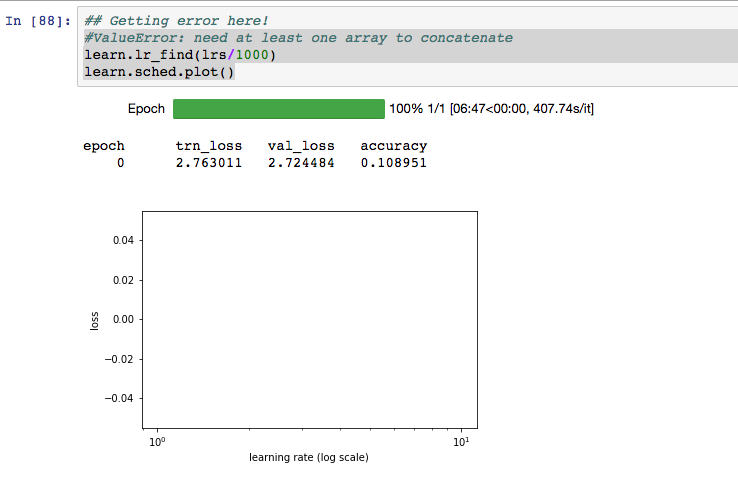Click the '## Getting error here!' comment line
Image resolution: width=738 pixels, height=479 pixels.
pos(176,21)
